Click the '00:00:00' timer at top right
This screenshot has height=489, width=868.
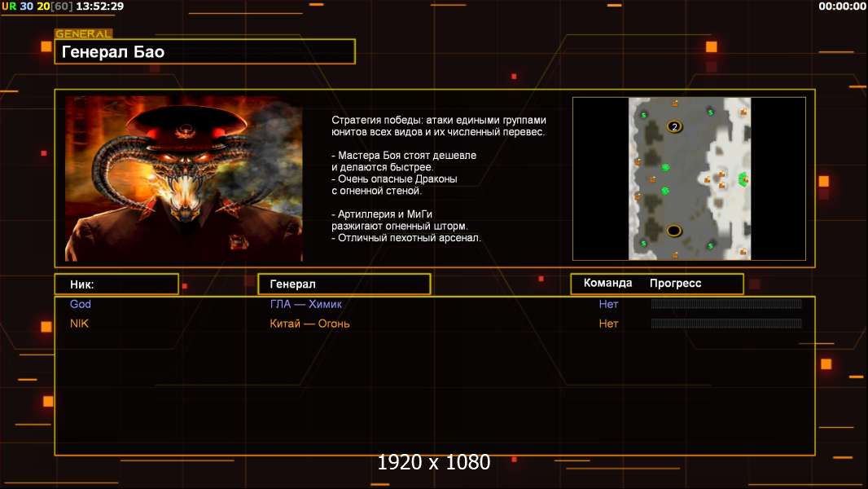(x=842, y=6)
